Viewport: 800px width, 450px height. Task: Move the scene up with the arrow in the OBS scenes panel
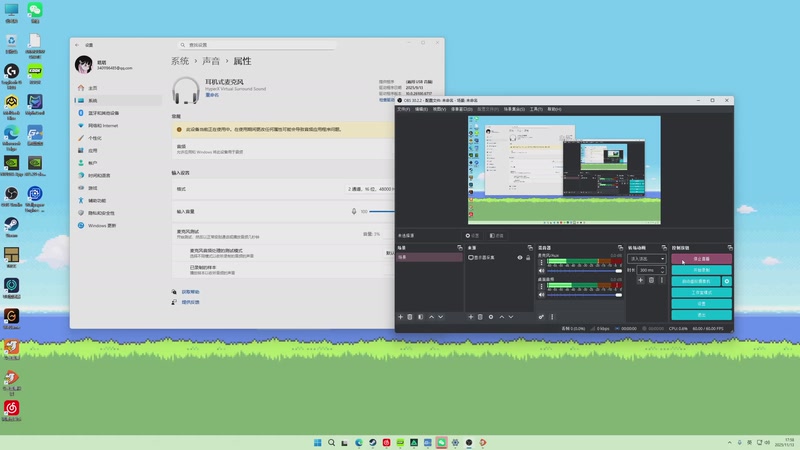tap(432, 317)
